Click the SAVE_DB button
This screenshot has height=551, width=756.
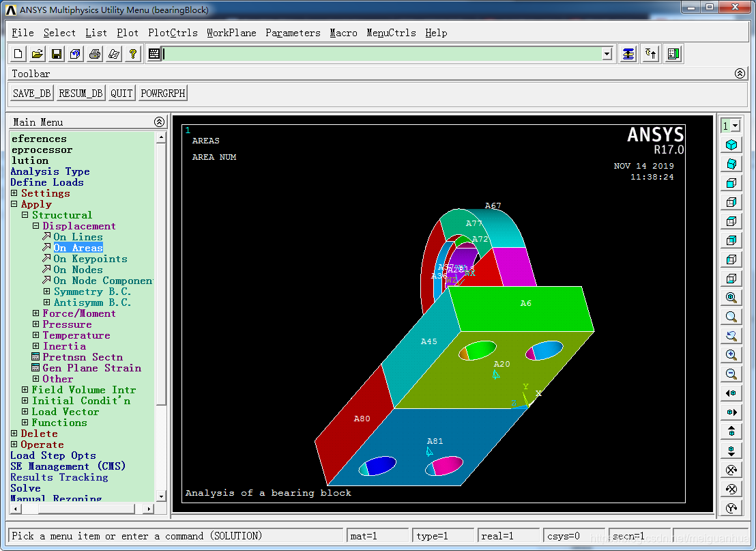tap(32, 93)
